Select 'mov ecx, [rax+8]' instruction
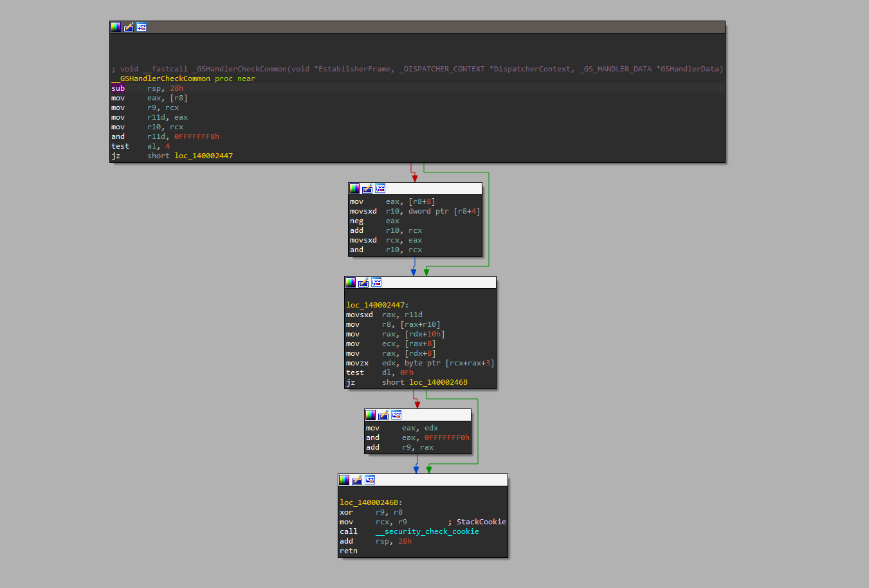This screenshot has width=869, height=588. [390, 344]
